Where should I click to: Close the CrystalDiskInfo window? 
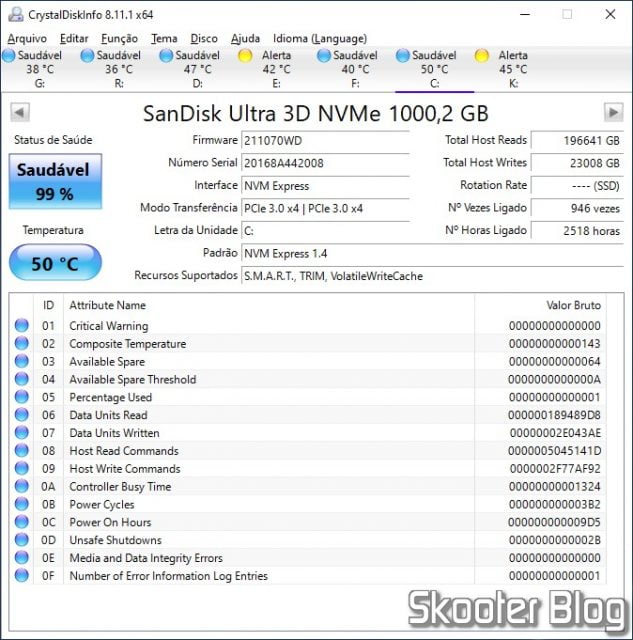click(610, 15)
